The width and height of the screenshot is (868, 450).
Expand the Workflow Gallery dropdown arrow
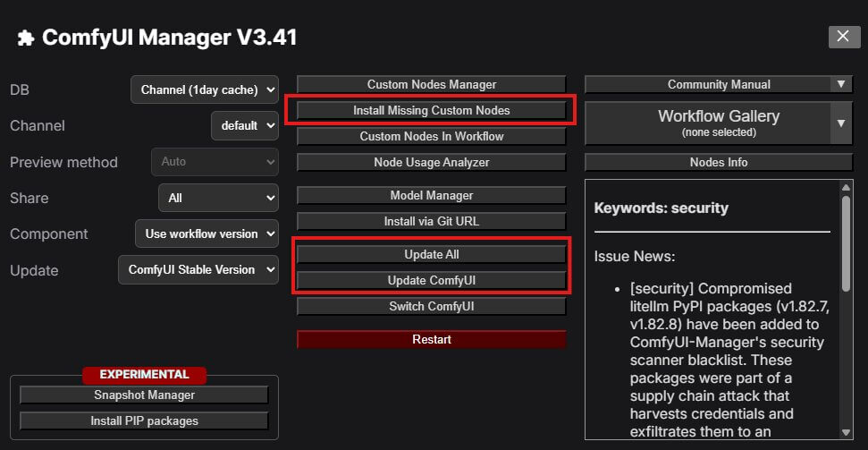(841, 123)
